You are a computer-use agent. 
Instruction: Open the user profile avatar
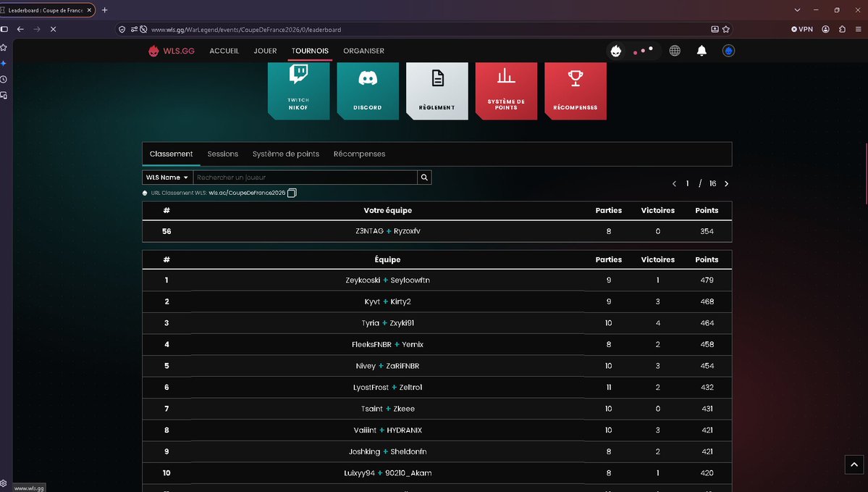728,51
